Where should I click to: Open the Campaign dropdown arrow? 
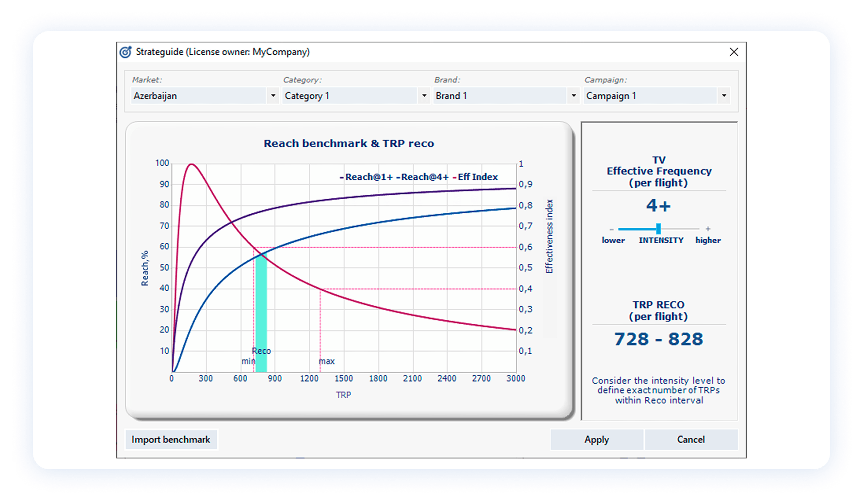[x=724, y=95]
